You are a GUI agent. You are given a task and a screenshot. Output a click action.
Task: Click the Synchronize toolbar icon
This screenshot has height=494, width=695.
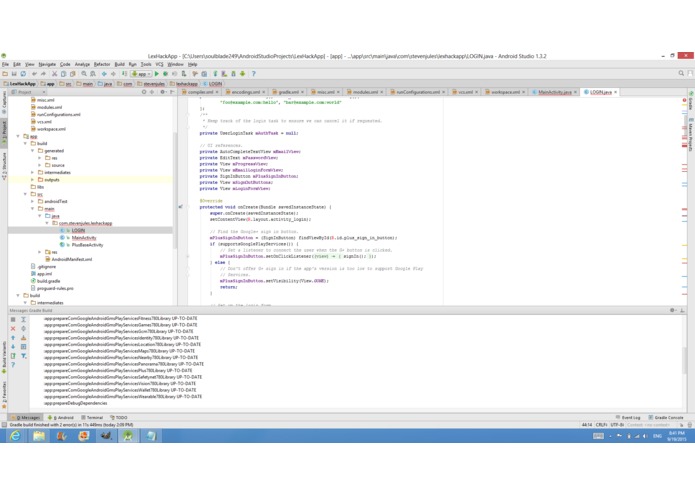point(23,74)
